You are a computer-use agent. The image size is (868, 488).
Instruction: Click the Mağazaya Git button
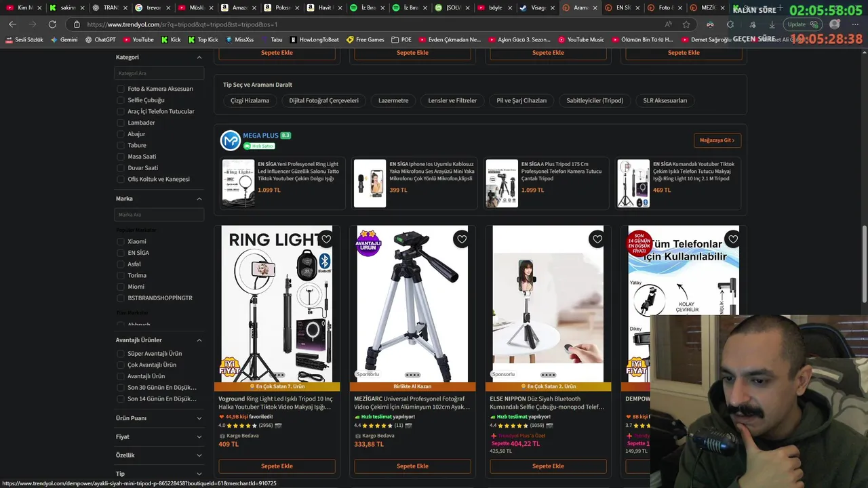pyautogui.click(x=717, y=140)
